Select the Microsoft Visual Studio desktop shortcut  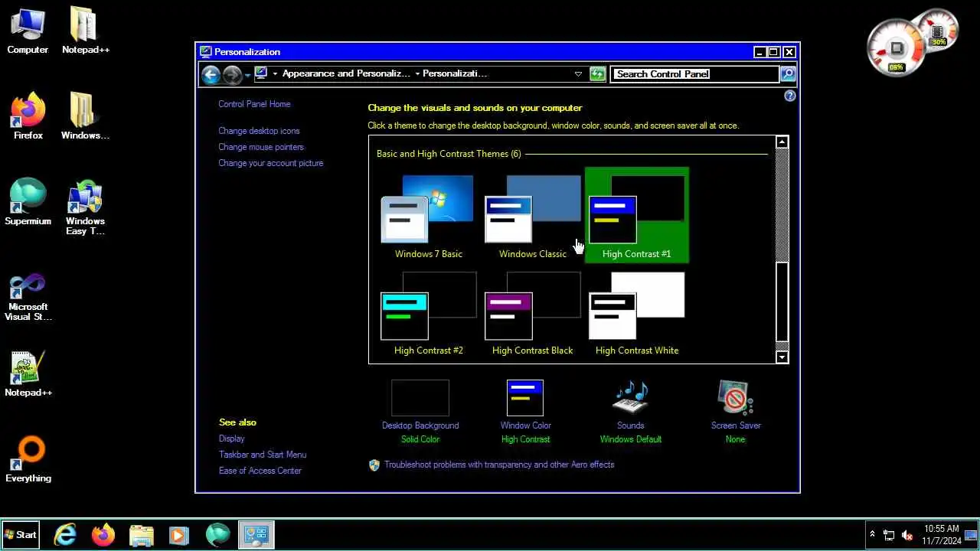28,296
